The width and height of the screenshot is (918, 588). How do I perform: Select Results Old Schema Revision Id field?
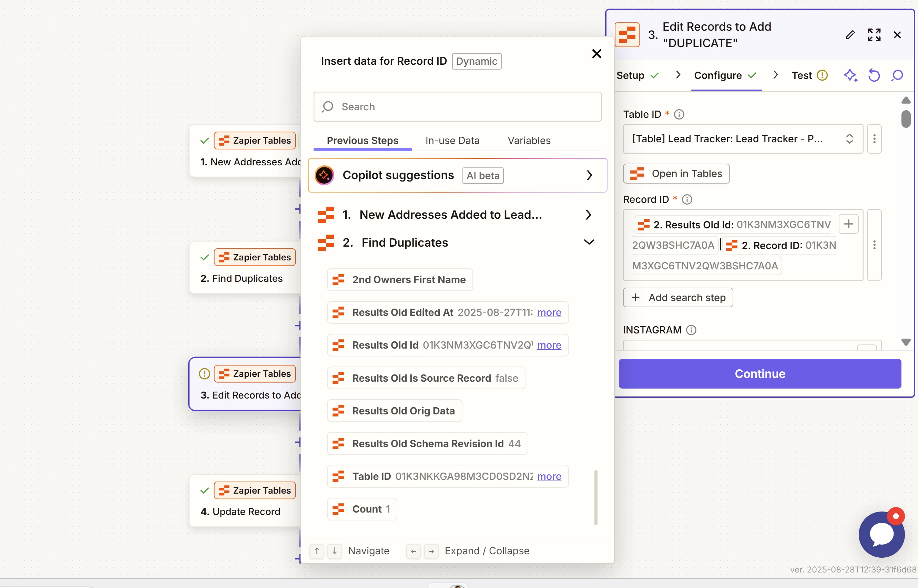click(x=427, y=444)
